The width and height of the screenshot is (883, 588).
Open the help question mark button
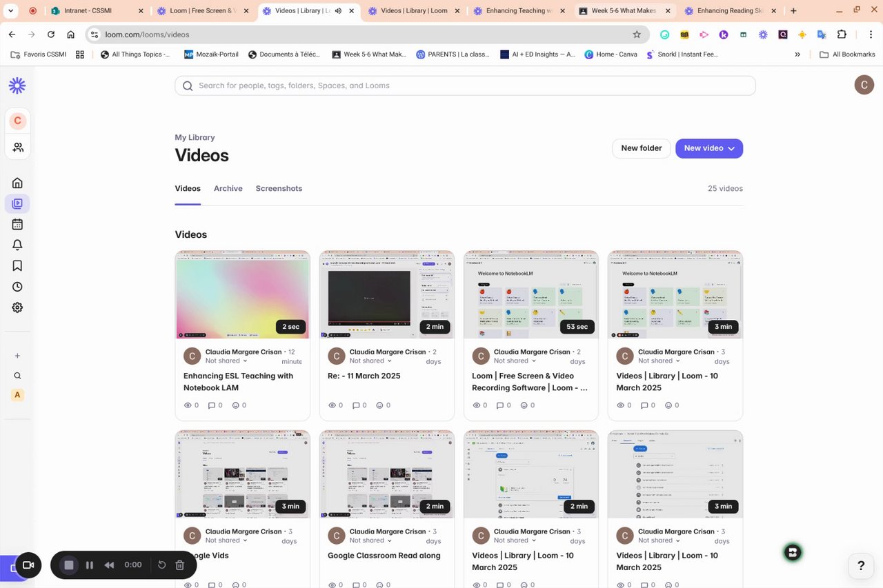pyautogui.click(x=861, y=566)
